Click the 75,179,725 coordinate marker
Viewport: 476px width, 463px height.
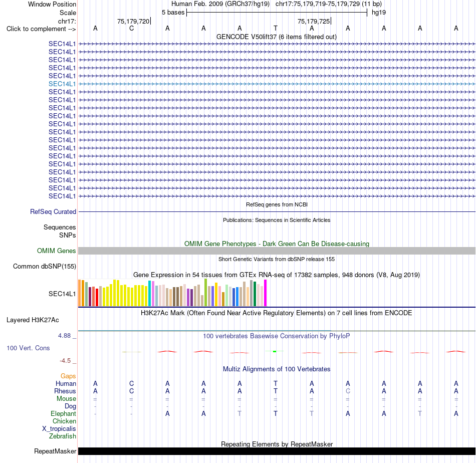click(x=314, y=21)
